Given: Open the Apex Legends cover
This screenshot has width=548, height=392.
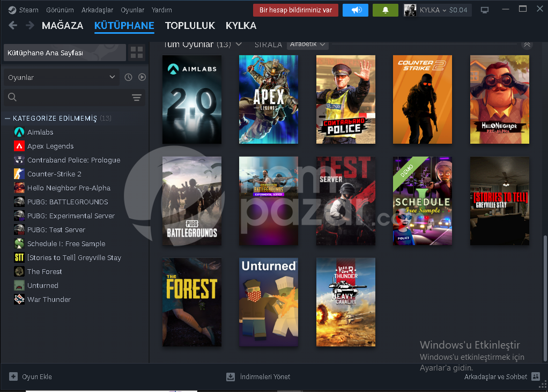Looking at the screenshot, I should pyautogui.click(x=269, y=99).
